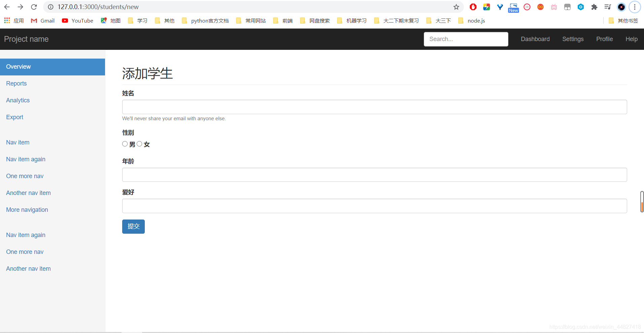Screen dimensions: 644x333
Task: Click the browser profile avatar icon
Action: 621,7
